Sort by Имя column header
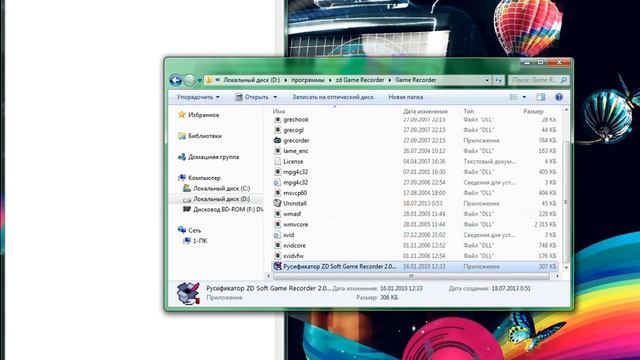 [x=279, y=111]
